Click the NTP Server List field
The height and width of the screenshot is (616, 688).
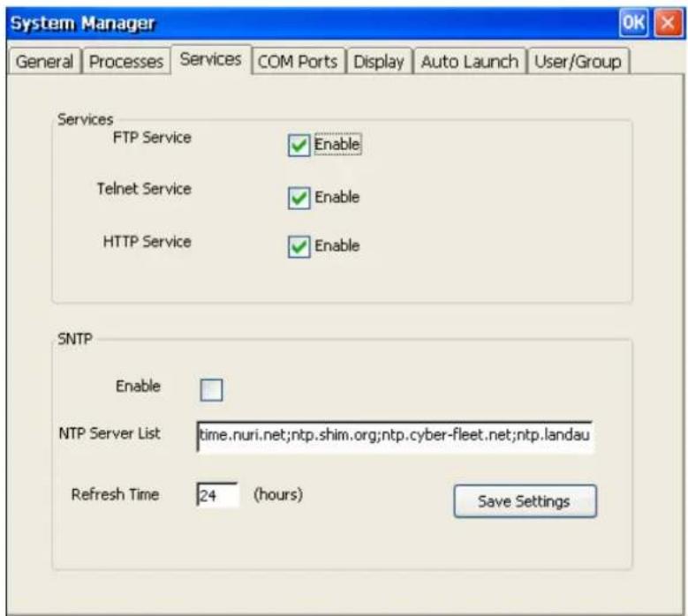395,435
